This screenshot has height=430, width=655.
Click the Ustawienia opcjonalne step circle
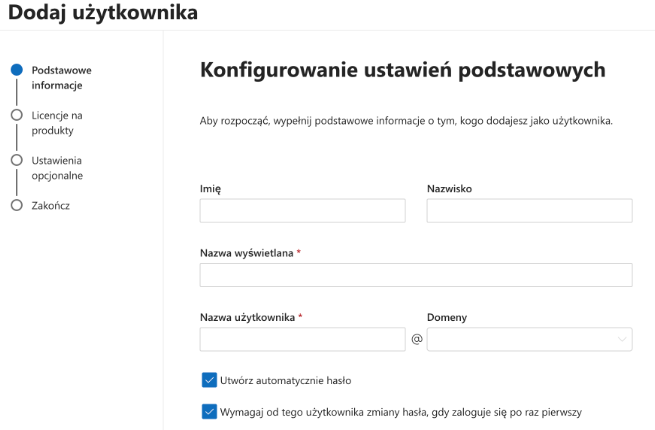(17, 160)
